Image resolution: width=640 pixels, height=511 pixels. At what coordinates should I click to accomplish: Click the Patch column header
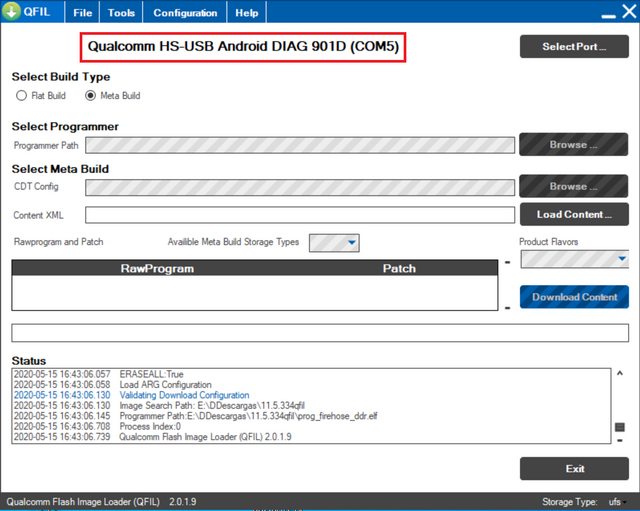click(x=399, y=268)
